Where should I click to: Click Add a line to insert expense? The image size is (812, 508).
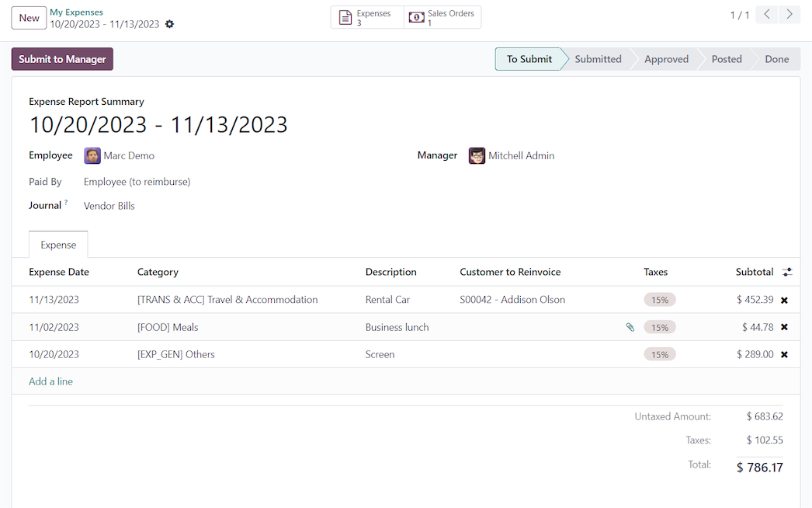click(x=50, y=381)
